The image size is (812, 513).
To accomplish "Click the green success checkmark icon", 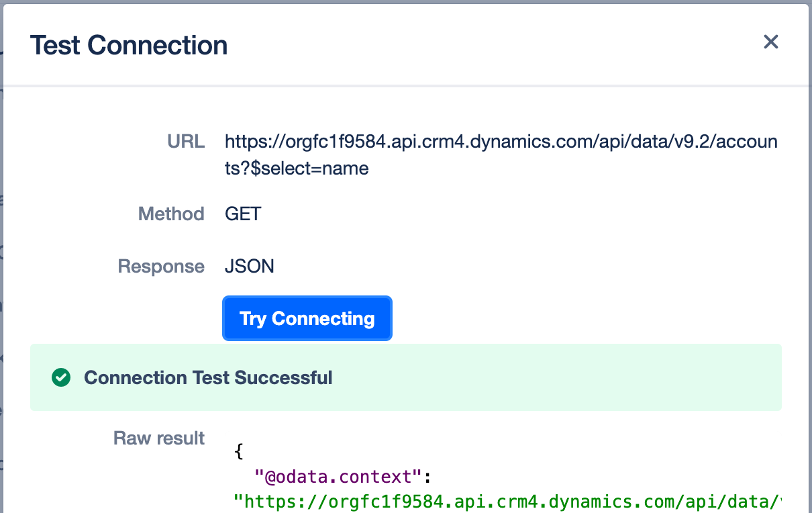I will pos(61,378).
